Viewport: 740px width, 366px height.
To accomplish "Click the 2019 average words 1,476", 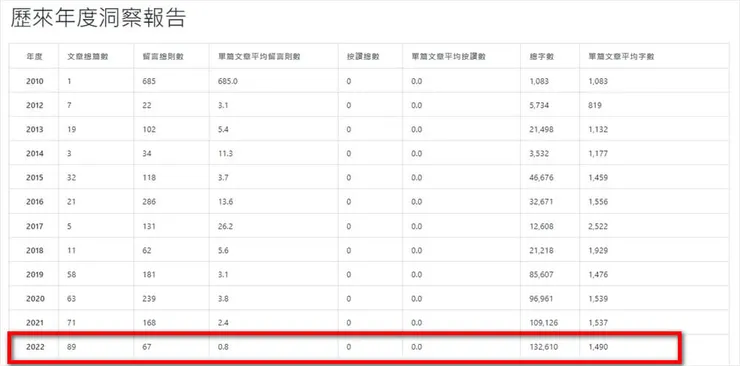I will pyautogui.click(x=598, y=274).
